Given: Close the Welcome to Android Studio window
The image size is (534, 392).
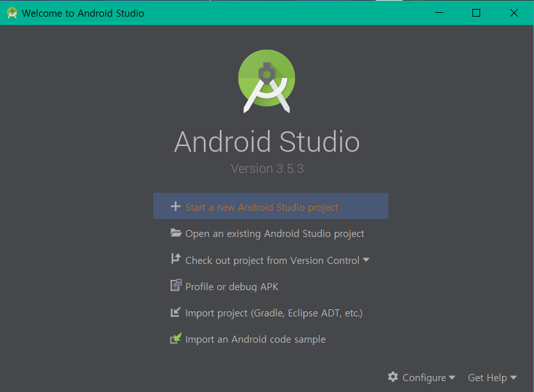Looking at the screenshot, I should [x=514, y=13].
